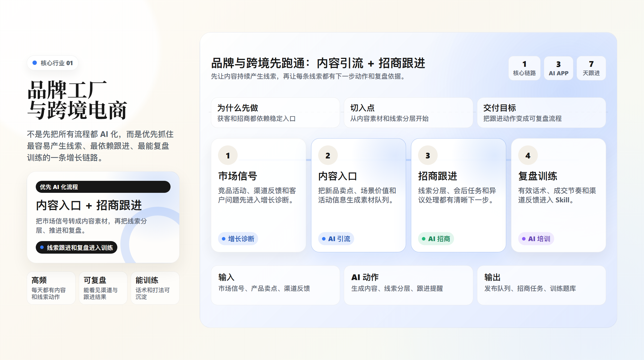
Task: Click the 品牌工厂与跨境电商 heading
Action: [77, 100]
